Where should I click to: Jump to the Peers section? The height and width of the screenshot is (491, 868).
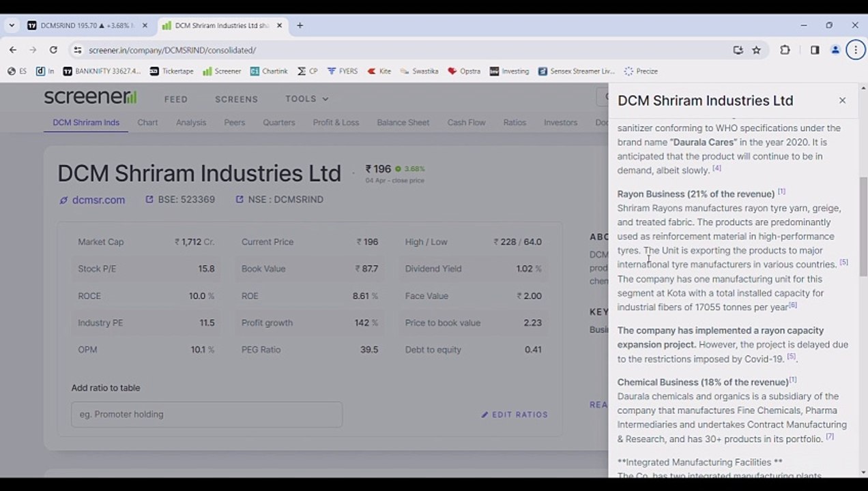click(234, 123)
